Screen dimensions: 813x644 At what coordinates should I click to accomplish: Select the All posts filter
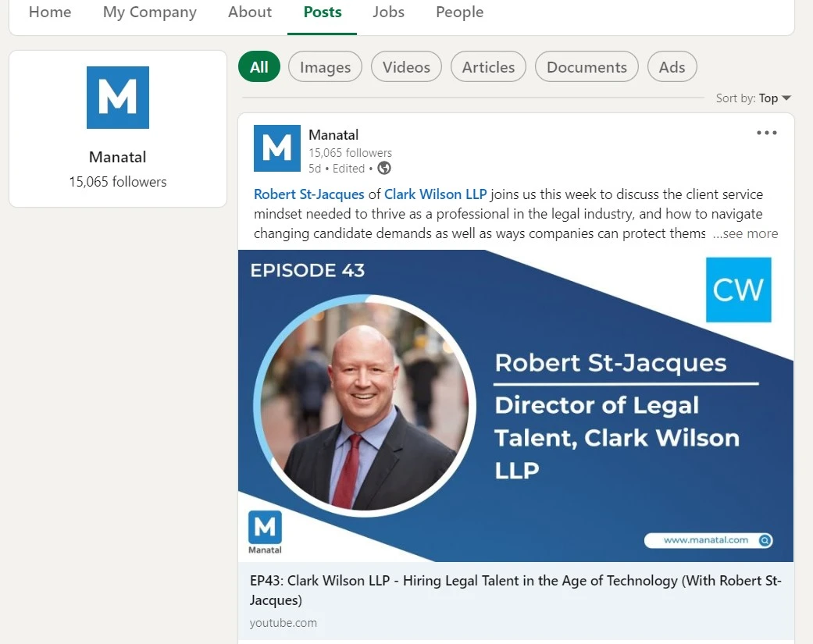259,66
